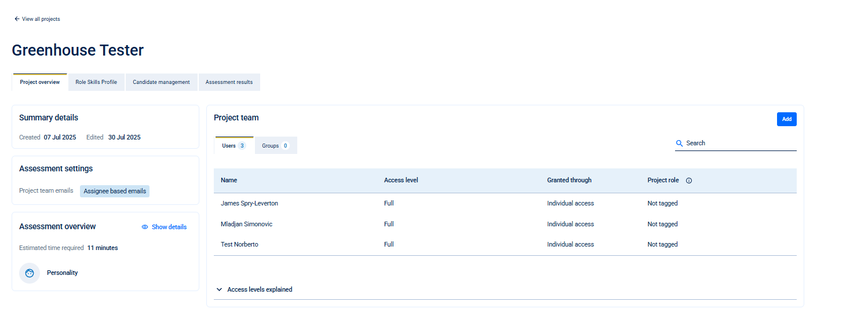Click into the project team Search field

pyautogui.click(x=736, y=143)
